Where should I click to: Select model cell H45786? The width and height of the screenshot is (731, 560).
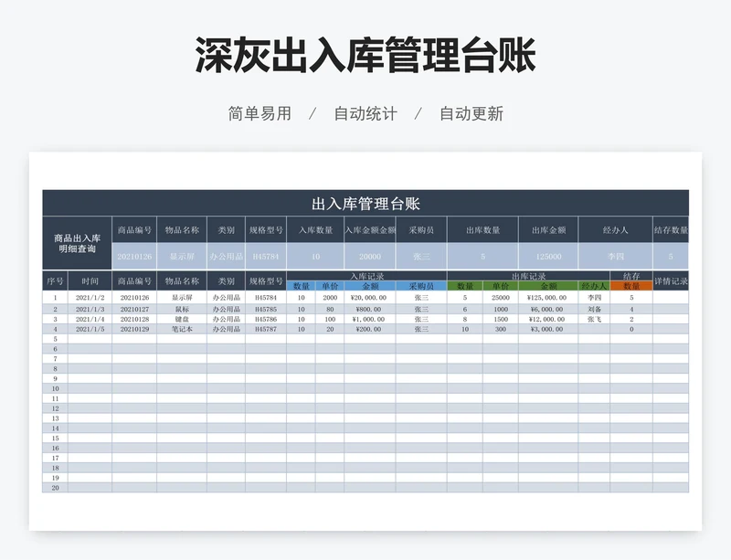266,319
